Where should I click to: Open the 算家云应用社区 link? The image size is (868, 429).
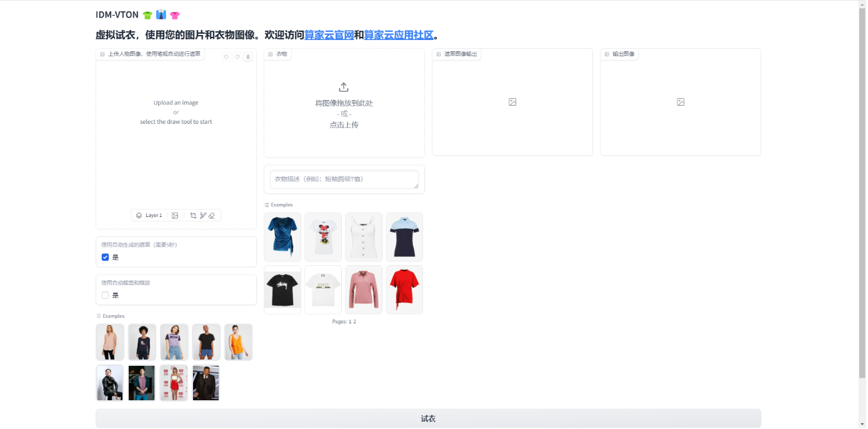click(x=399, y=35)
